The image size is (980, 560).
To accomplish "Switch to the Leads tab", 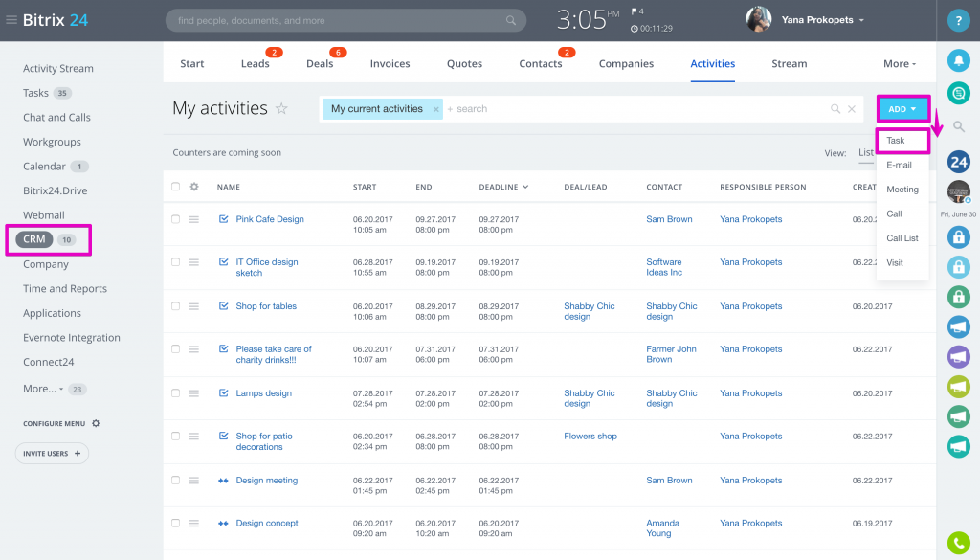I will 255,64.
